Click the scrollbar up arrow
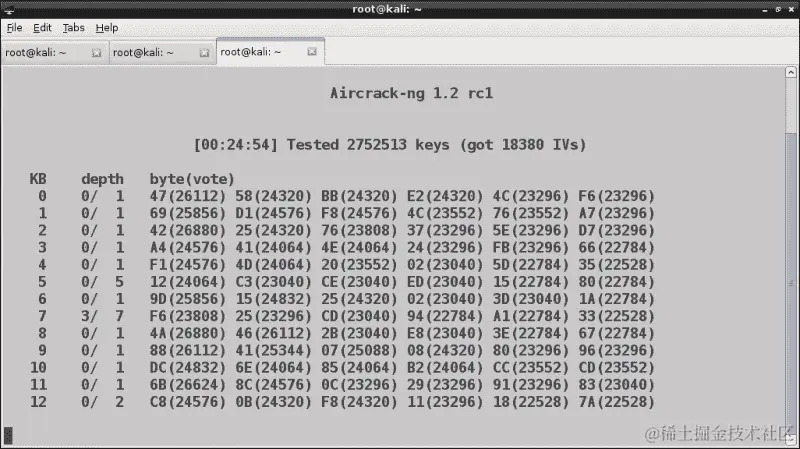800x449 pixels. pos(791,72)
